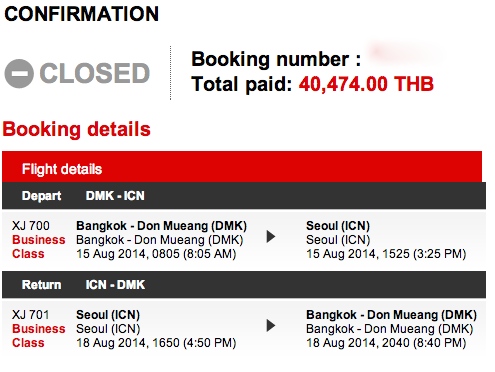The image size is (495, 372).
Task: Select the red Flight details header bar
Action: pyautogui.click(x=242, y=167)
